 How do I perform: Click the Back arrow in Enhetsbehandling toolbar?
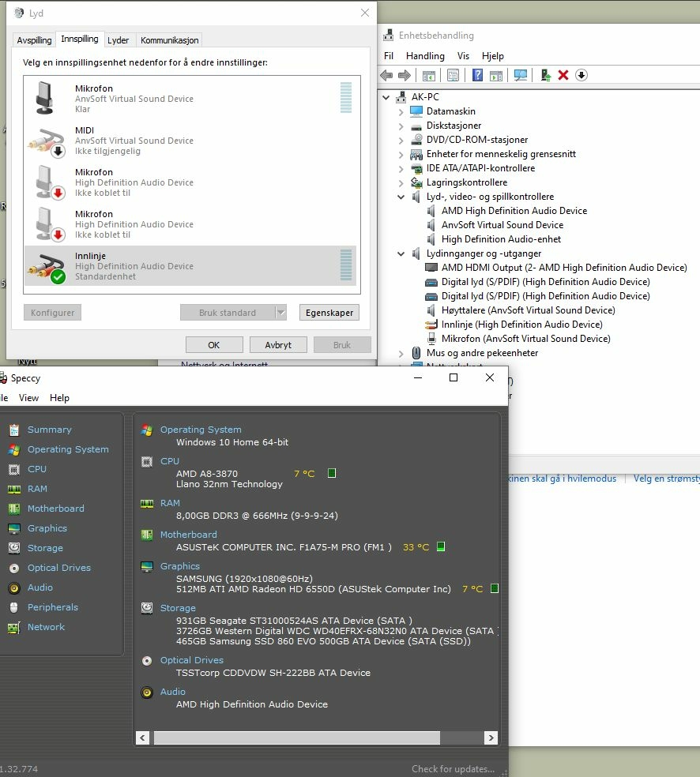point(386,75)
